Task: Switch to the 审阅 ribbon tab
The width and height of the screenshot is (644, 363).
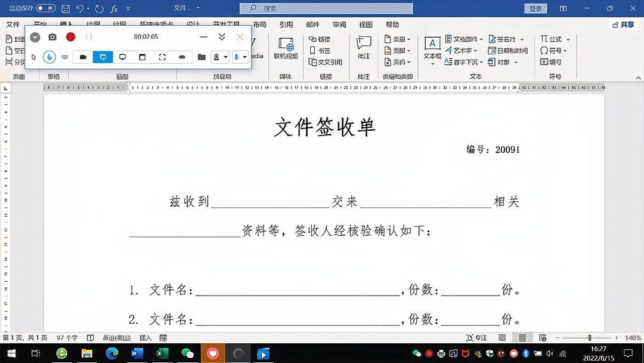Action: [x=339, y=24]
